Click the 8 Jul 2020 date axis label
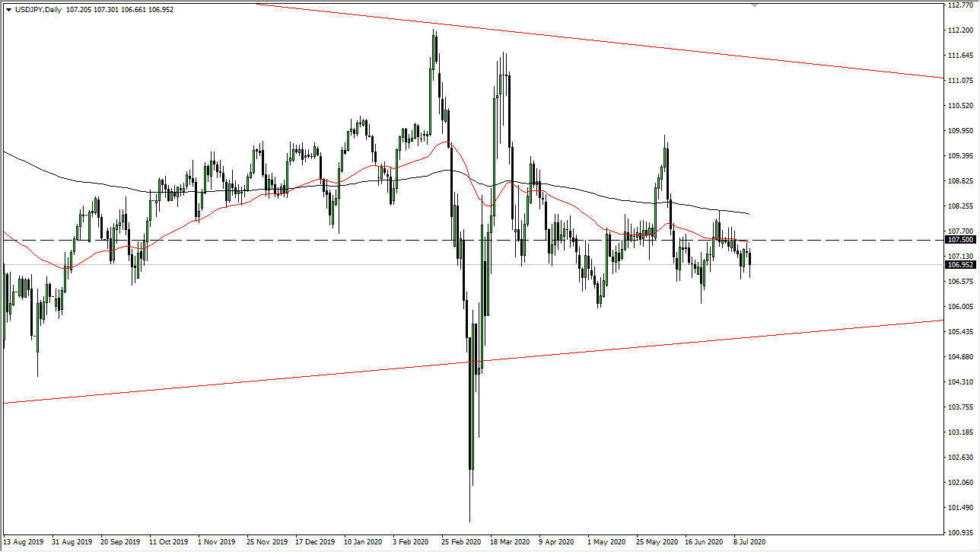The image size is (980, 552). (748, 541)
